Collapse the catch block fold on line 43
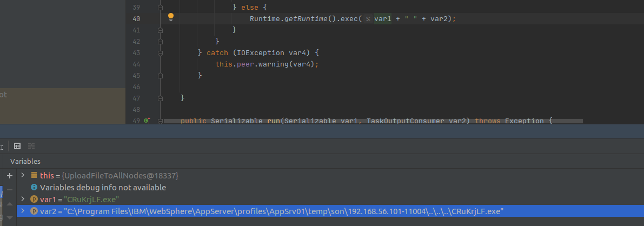 tap(160, 52)
